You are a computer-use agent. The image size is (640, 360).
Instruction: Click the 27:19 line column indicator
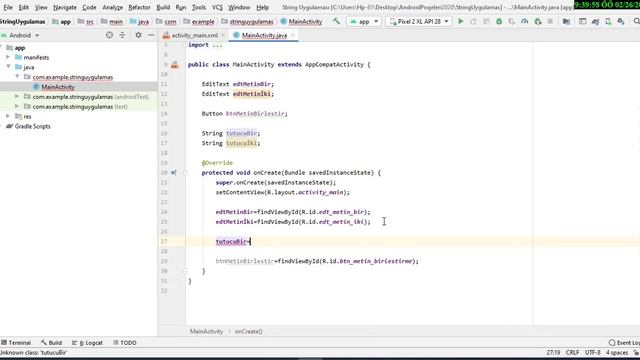[553, 353]
